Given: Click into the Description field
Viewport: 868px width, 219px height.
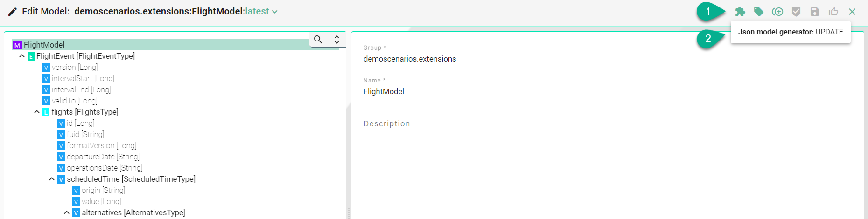Looking at the screenshot, I should [x=607, y=124].
